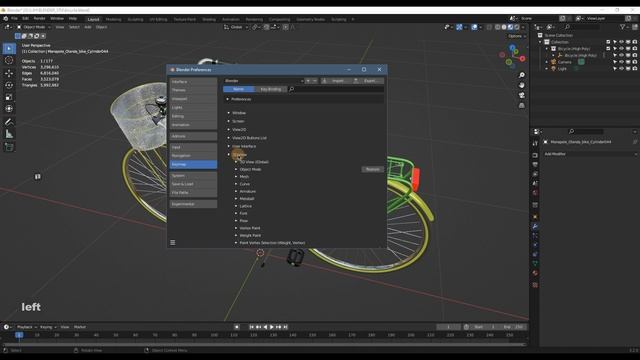The height and width of the screenshot is (360, 640).
Task: Select rendered viewport shading
Action: [517, 27]
